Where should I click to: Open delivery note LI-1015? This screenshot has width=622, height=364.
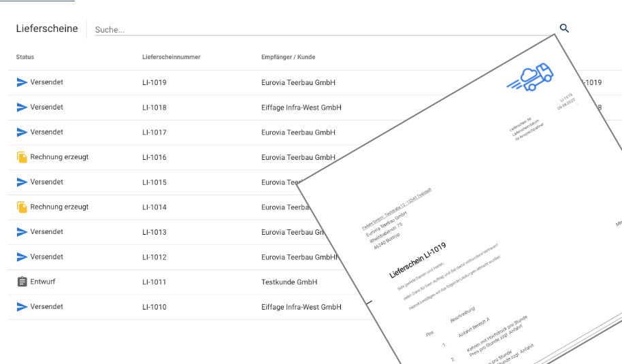[154, 182]
